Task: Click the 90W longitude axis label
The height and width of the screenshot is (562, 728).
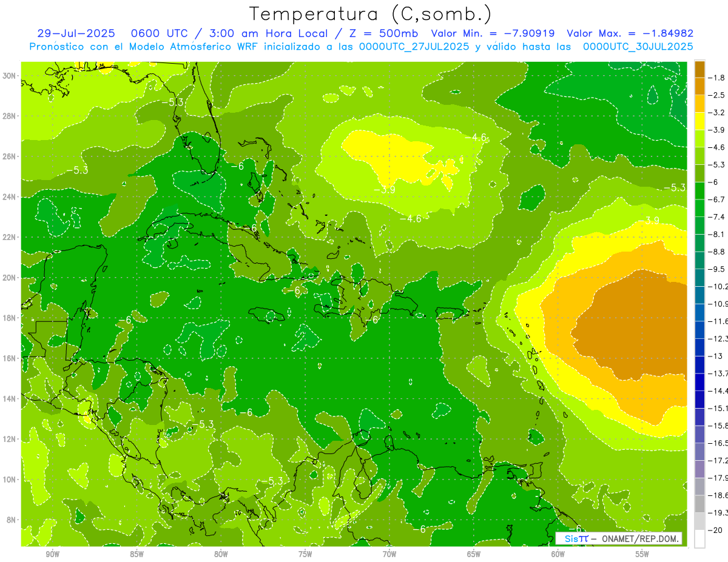Action: coord(52,554)
